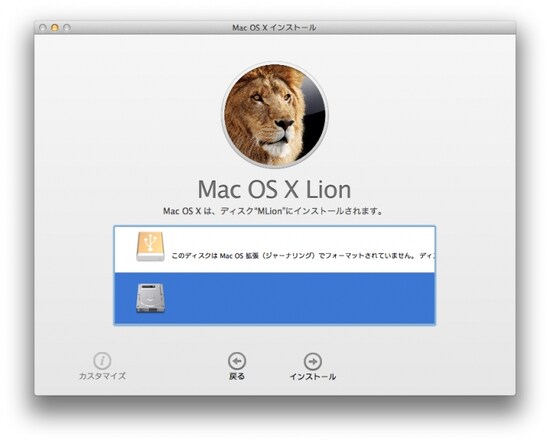Viewport: 550px width, 443px height.
Task: Open the Customize info icon
Action: 102,361
